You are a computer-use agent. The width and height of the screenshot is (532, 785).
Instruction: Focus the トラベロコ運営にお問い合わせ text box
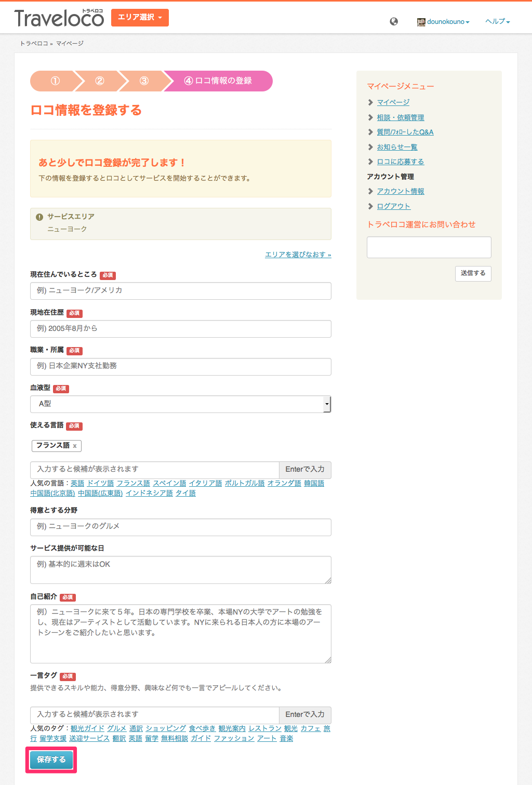tap(429, 247)
